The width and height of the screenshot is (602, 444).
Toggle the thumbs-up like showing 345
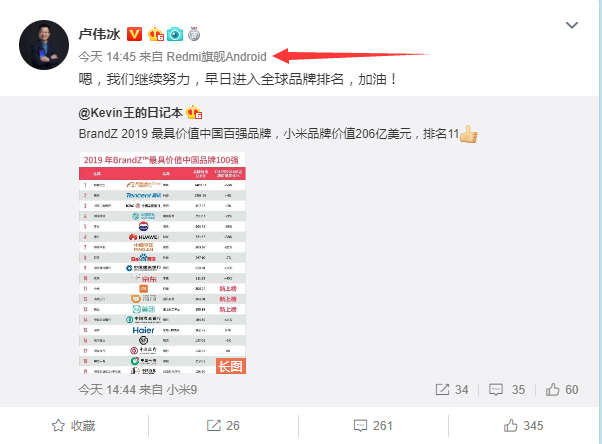[x=524, y=426]
